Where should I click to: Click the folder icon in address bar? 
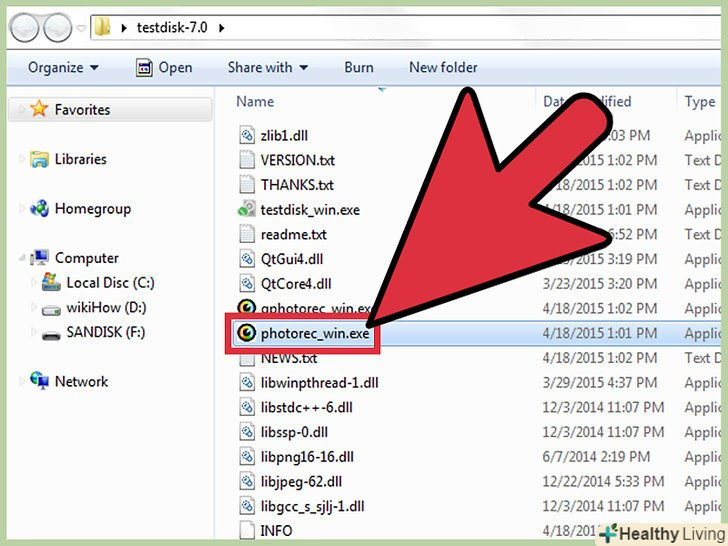click(102, 27)
